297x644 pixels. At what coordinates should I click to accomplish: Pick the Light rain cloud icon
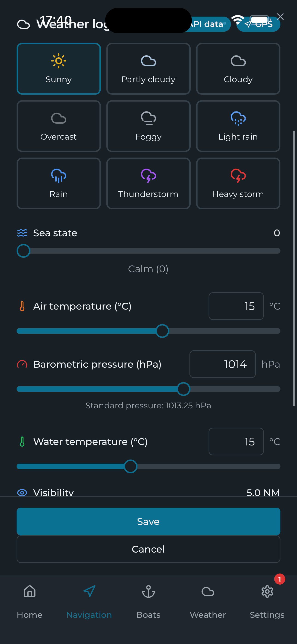coord(238,118)
